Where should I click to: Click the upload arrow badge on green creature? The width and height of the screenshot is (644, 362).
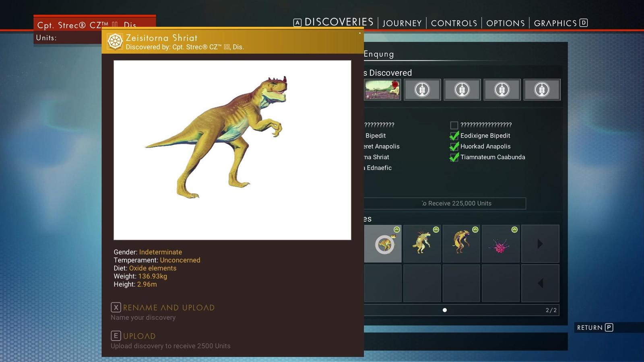436,229
